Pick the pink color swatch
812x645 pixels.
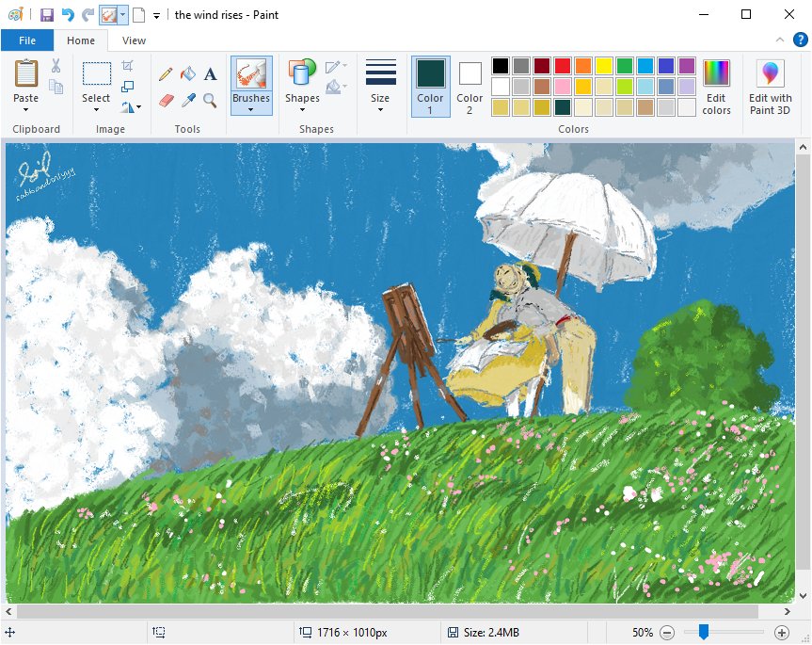click(x=563, y=87)
